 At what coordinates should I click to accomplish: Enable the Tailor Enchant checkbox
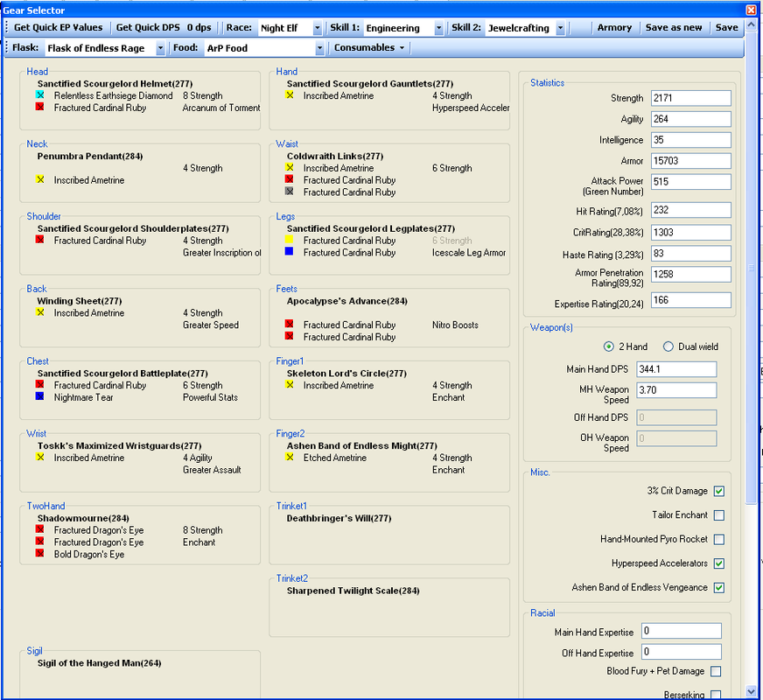click(719, 515)
